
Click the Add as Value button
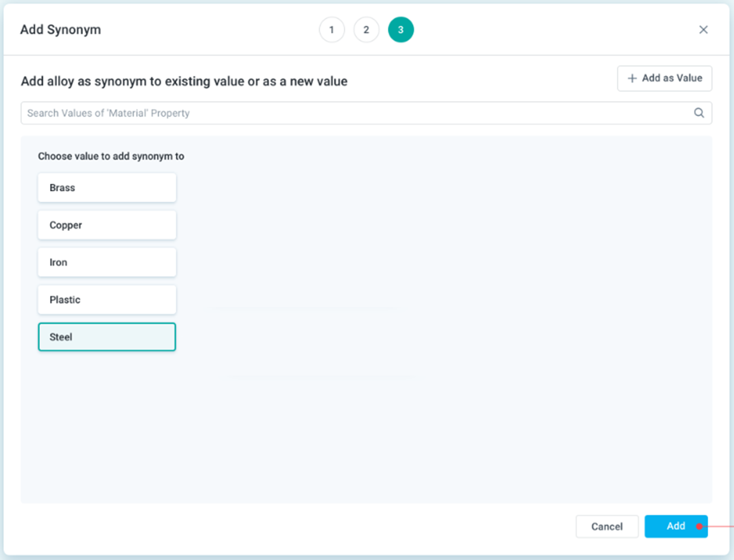point(664,78)
